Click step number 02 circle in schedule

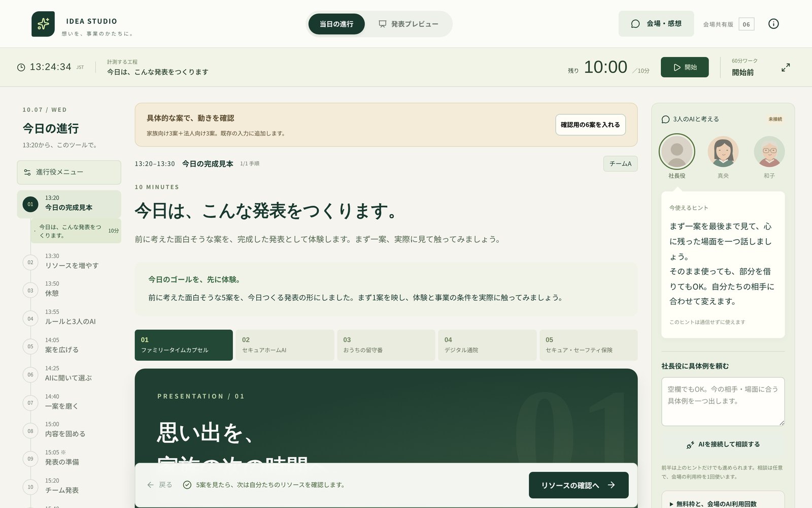pyautogui.click(x=30, y=263)
